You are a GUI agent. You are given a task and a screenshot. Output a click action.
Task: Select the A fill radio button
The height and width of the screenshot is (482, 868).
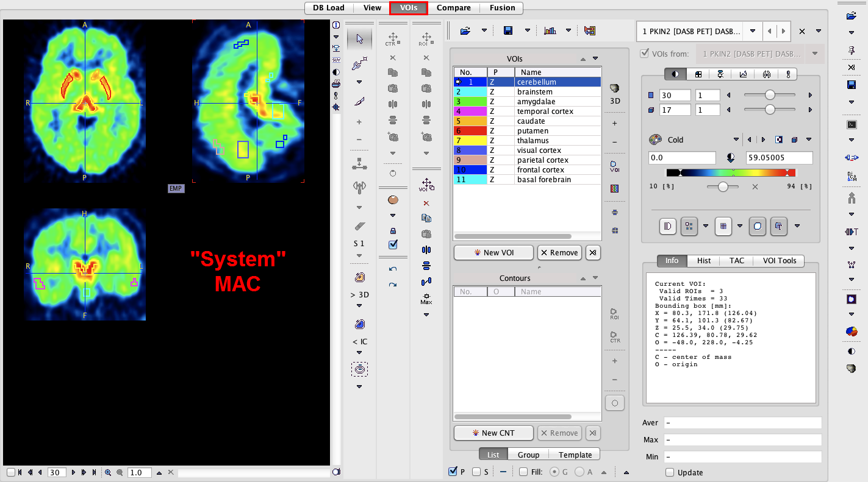tap(579, 471)
